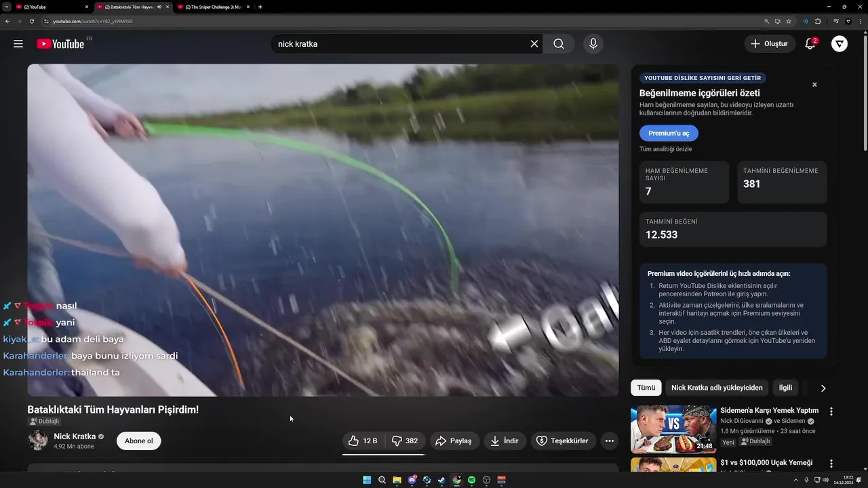Run search with magnifier button
Image resolution: width=868 pixels, height=488 pixels.
click(x=558, y=44)
